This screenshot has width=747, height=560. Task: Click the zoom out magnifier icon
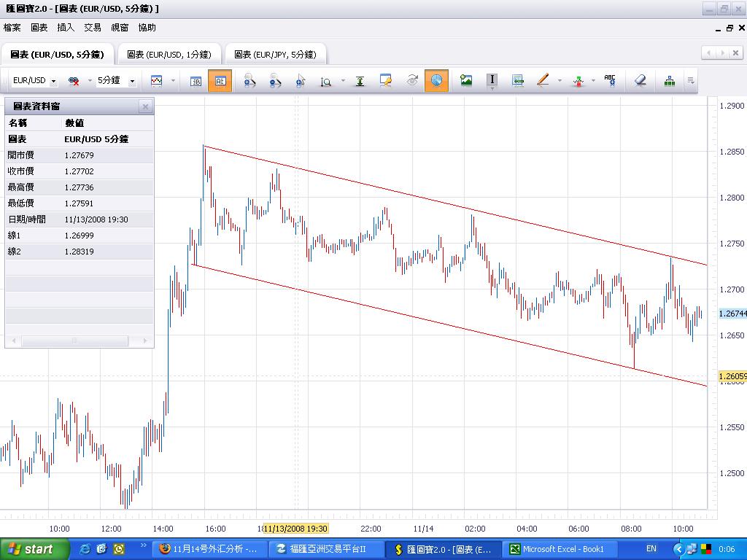275,81
